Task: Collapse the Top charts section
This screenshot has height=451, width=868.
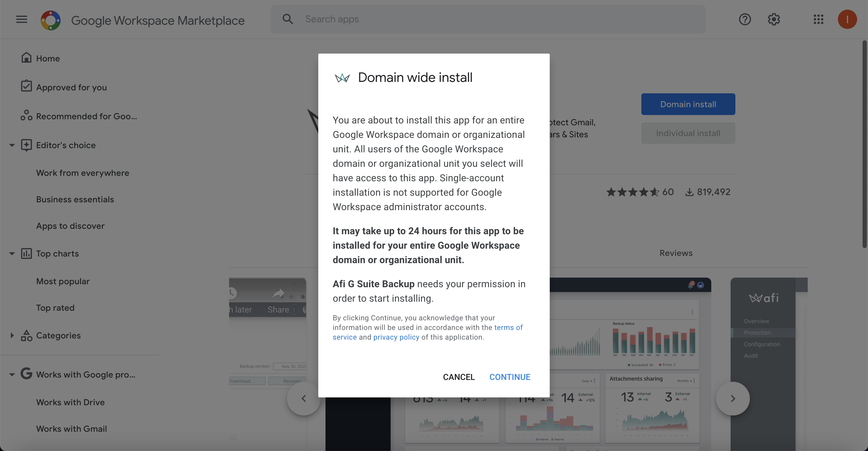Action: point(12,253)
